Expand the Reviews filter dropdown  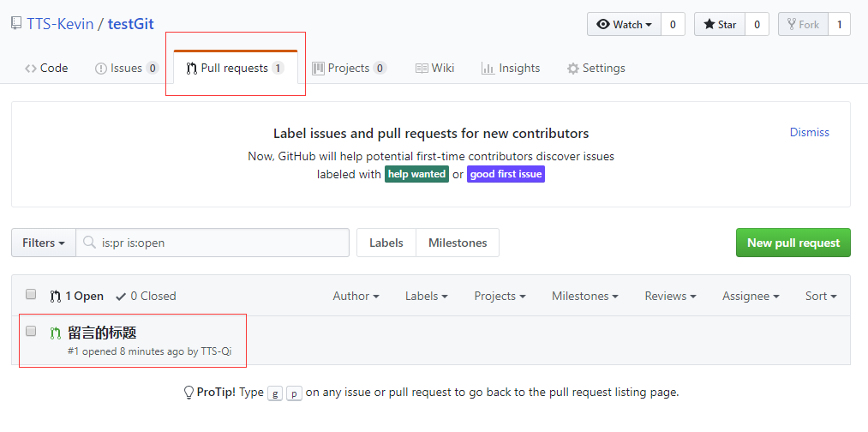[x=670, y=297]
